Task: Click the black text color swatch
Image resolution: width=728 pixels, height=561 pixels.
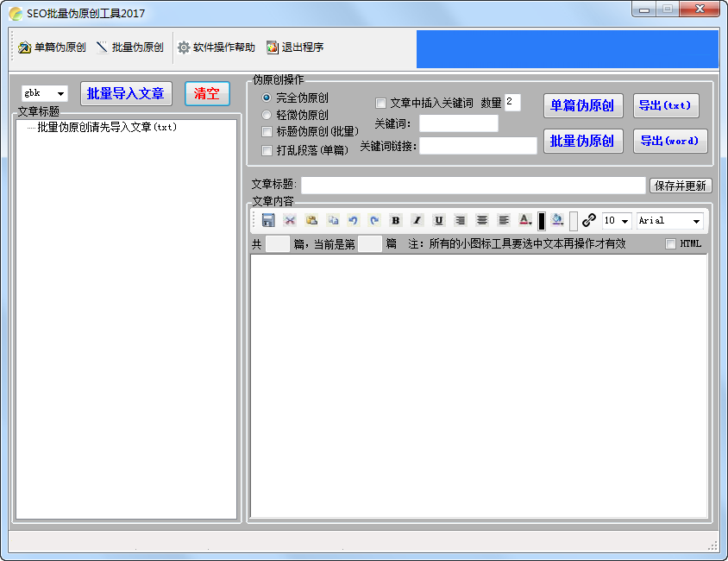Action: pos(542,221)
